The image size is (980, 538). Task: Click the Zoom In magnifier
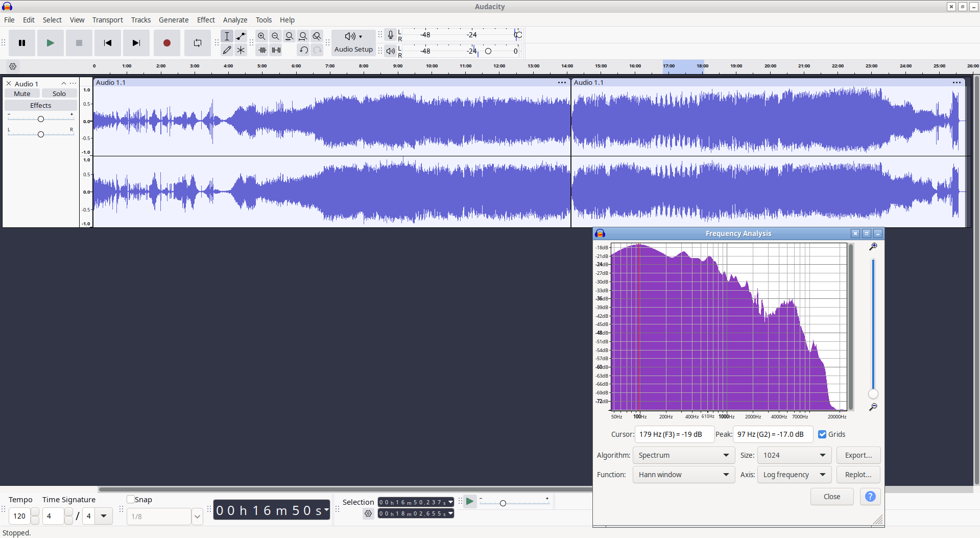click(x=262, y=36)
